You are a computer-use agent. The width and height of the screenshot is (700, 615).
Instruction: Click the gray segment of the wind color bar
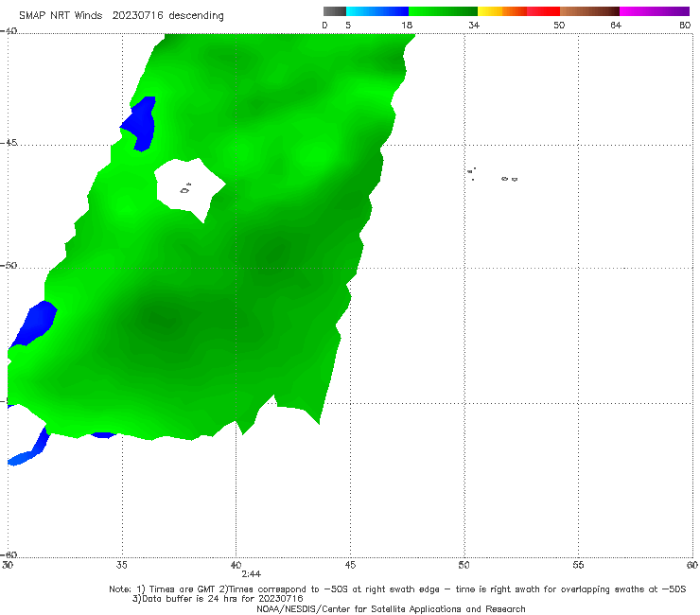334,11
